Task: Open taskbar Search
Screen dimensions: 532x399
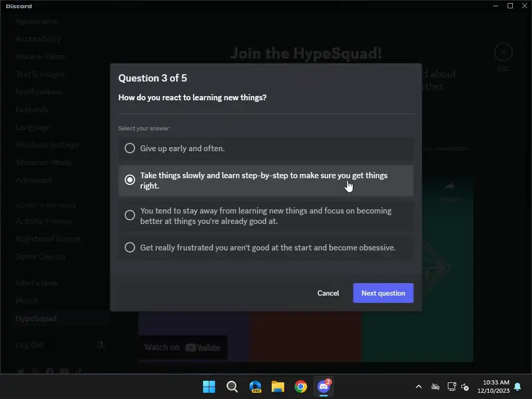Action: pos(232,387)
